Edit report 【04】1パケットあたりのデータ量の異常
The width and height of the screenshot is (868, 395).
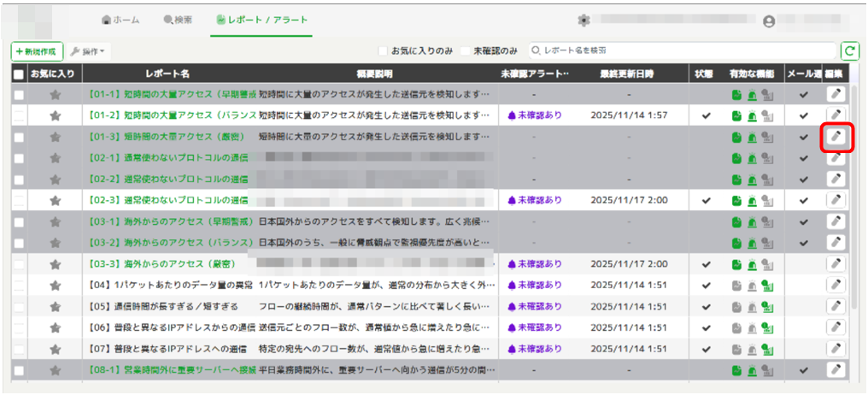coord(836,286)
